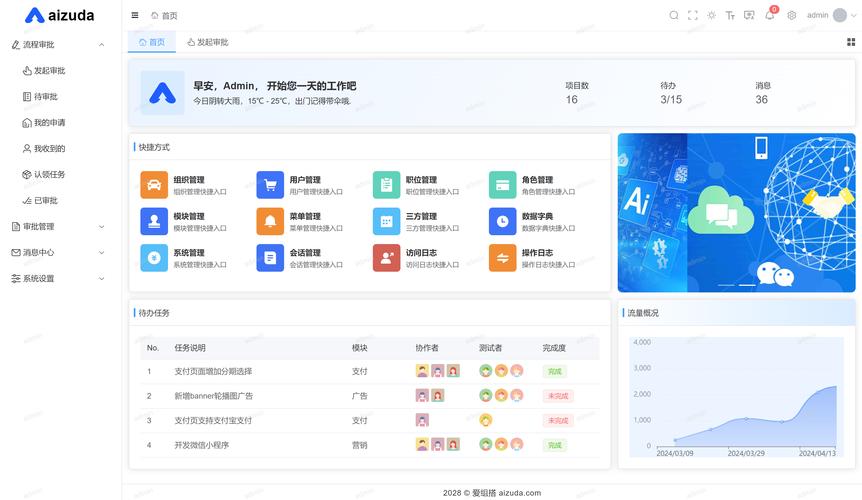Screen dimensions: 862x500
Task: Expand the 系统设置 sidebar menu
Action: (58, 279)
